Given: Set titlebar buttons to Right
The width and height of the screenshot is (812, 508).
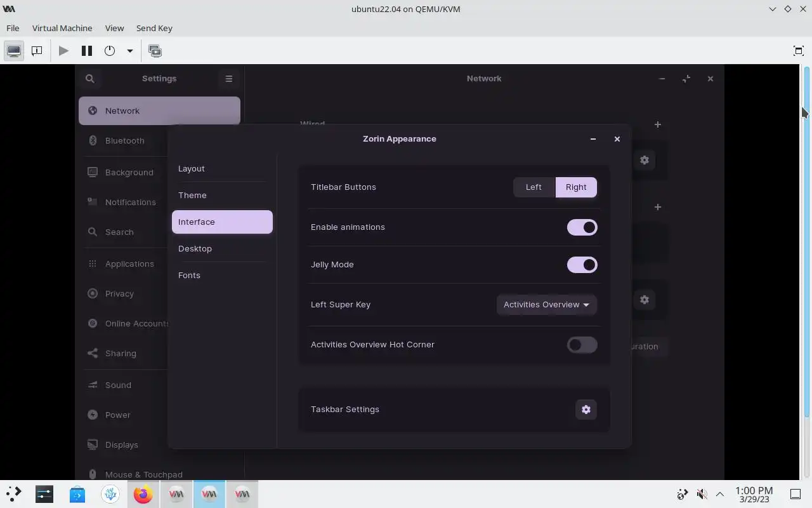Looking at the screenshot, I should pyautogui.click(x=576, y=187).
